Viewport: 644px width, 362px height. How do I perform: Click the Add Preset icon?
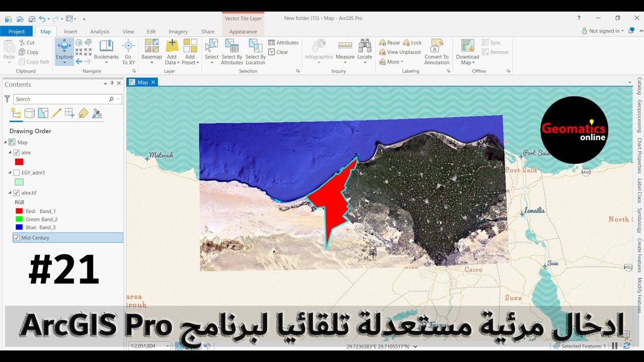(x=190, y=45)
